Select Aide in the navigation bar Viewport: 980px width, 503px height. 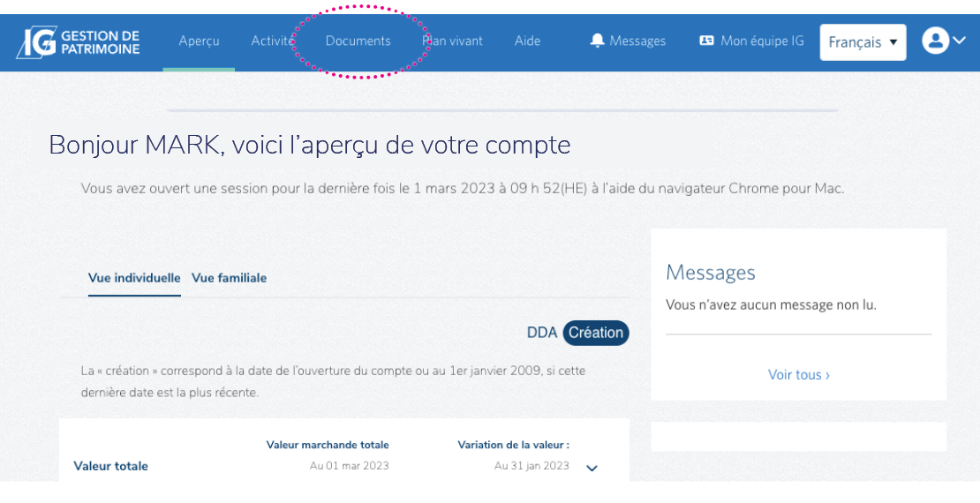coord(527,41)
